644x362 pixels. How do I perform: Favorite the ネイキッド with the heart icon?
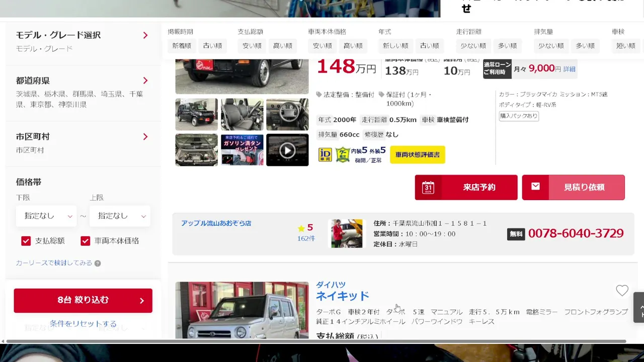622,291
